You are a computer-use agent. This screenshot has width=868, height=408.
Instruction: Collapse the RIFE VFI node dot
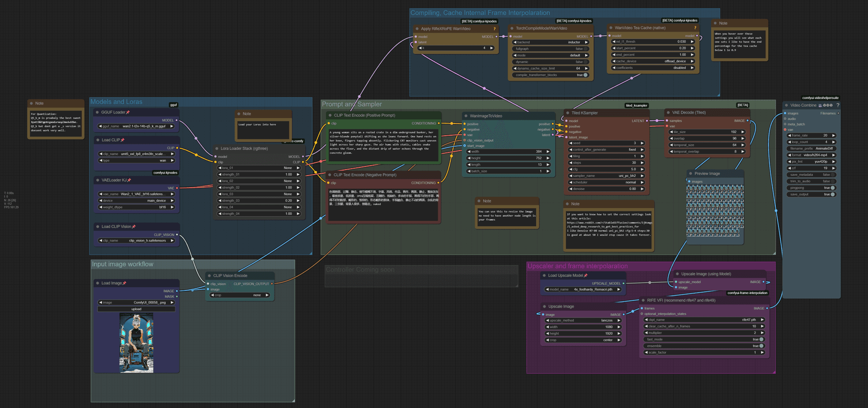(643, 300)
